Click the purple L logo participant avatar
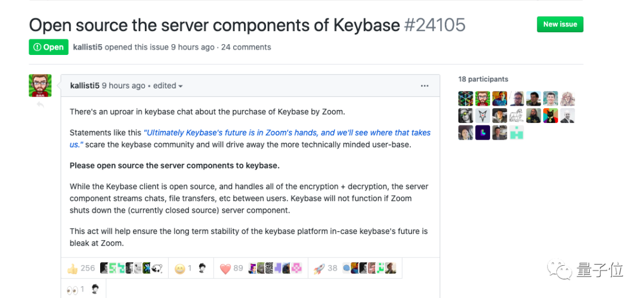 tap(483, 133)
